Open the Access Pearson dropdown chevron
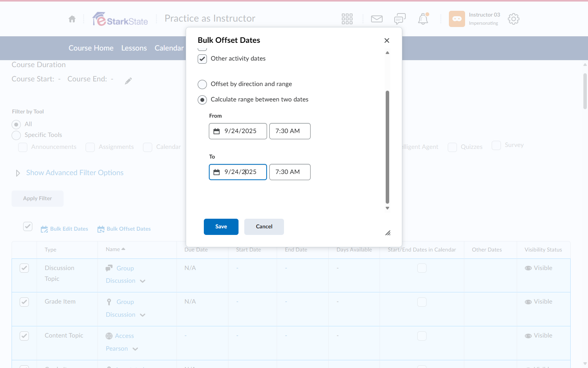Screen dimensions: 588x368 [x=135, y=349]
